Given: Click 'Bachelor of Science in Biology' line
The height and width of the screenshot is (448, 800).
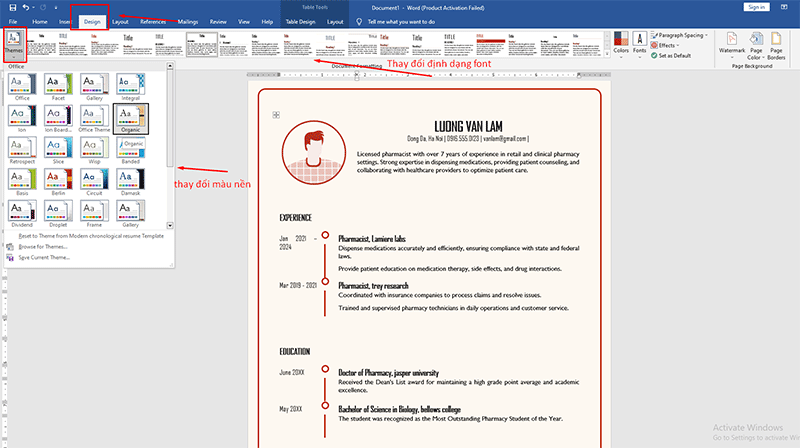Looking at the screenshot, I should coord(399,409).
